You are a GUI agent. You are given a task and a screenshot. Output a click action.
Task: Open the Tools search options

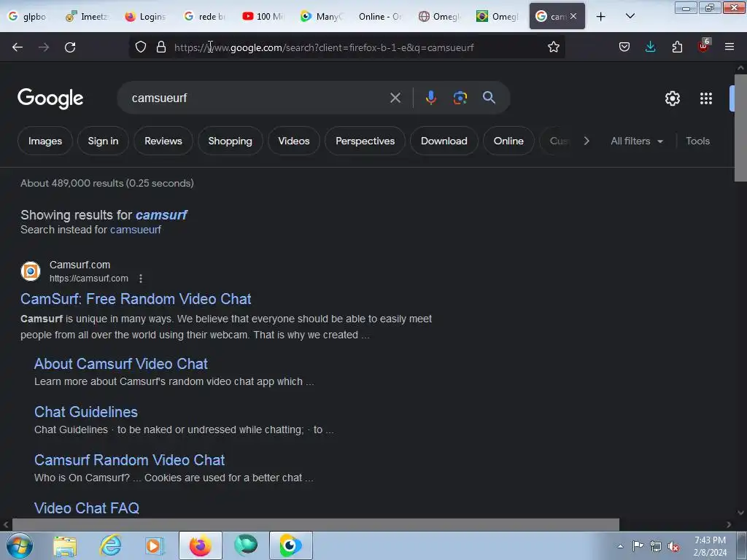(697, 141)
